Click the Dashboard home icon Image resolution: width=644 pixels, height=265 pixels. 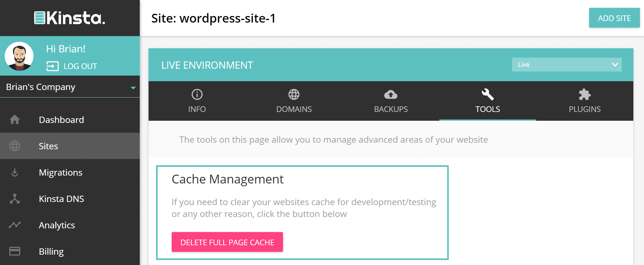[15, 119]
